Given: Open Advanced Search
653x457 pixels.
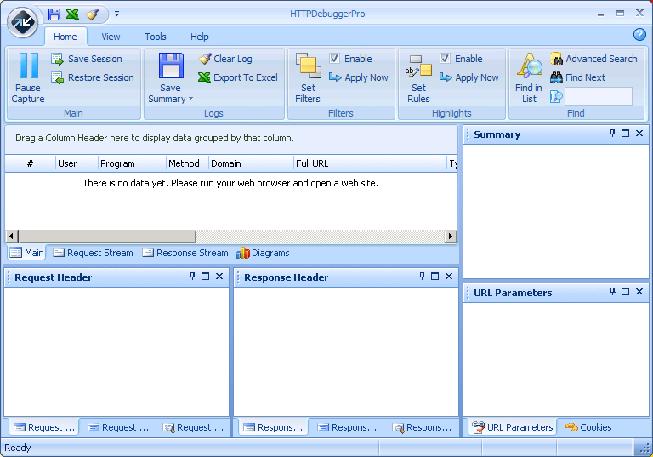Looking at the screenshot, I should pos(593,59).
